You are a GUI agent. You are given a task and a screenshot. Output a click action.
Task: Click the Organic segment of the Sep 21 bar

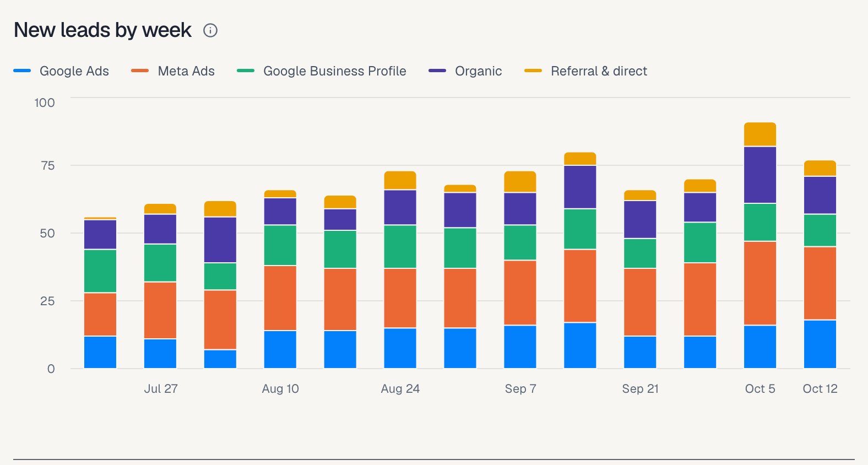(640, 219)
